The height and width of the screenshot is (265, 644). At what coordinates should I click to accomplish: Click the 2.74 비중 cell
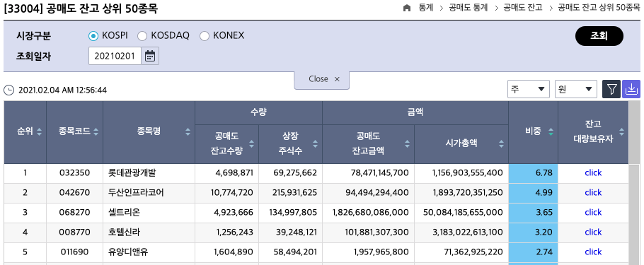[533, 252]
